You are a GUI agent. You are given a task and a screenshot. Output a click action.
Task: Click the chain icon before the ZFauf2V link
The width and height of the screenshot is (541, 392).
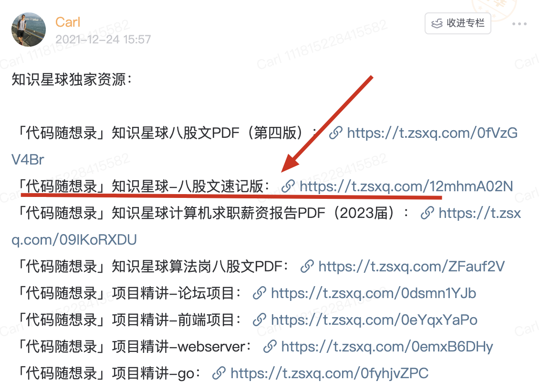(x=307, y=267)
